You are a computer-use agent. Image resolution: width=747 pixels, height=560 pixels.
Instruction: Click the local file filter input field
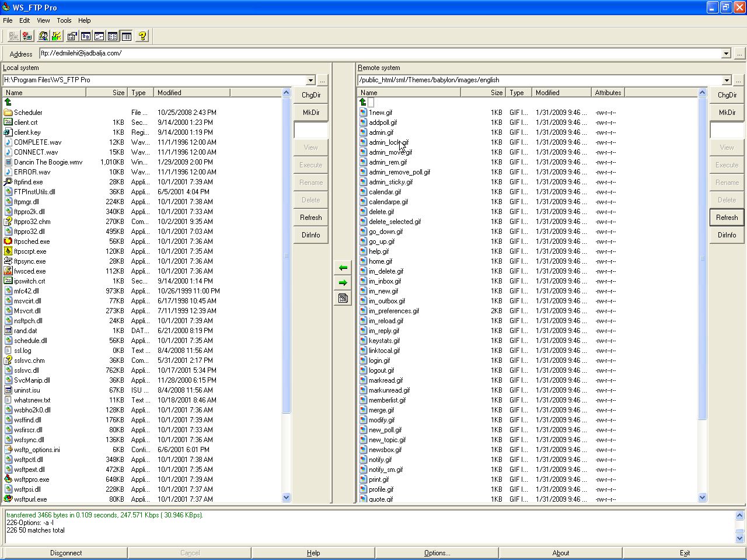pyautogui.click(x=311, y=130)
